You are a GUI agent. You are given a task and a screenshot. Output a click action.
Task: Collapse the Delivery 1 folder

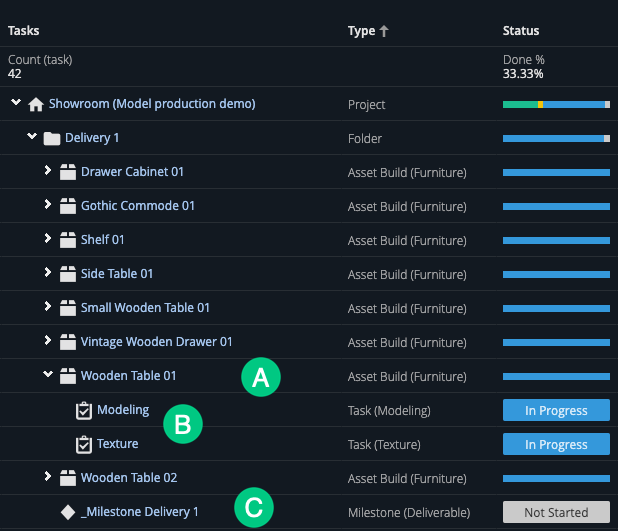click(x=32, y=137)
